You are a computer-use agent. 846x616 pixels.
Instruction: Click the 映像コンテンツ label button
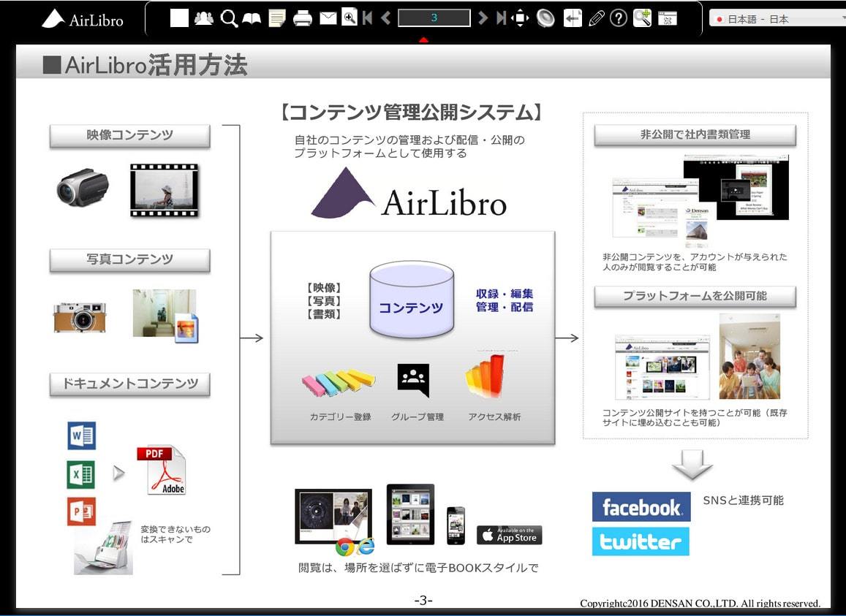coord(129,135)
